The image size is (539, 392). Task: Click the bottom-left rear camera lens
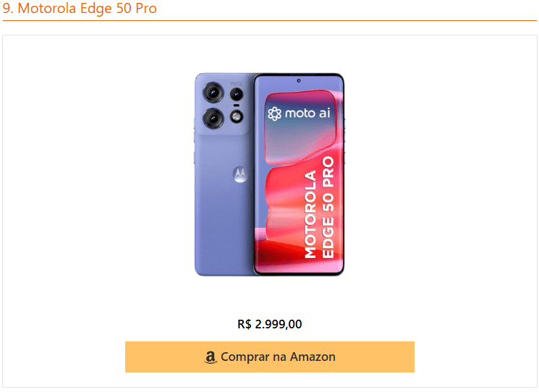tap(213, 118)
